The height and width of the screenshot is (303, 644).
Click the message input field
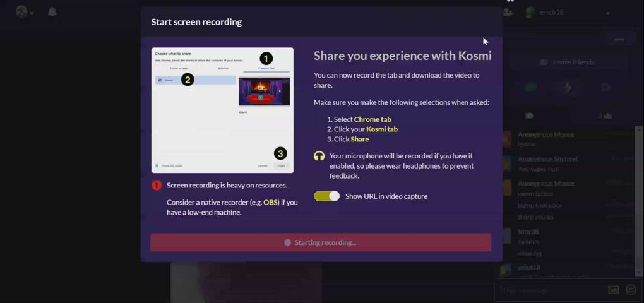coord(551,290)
